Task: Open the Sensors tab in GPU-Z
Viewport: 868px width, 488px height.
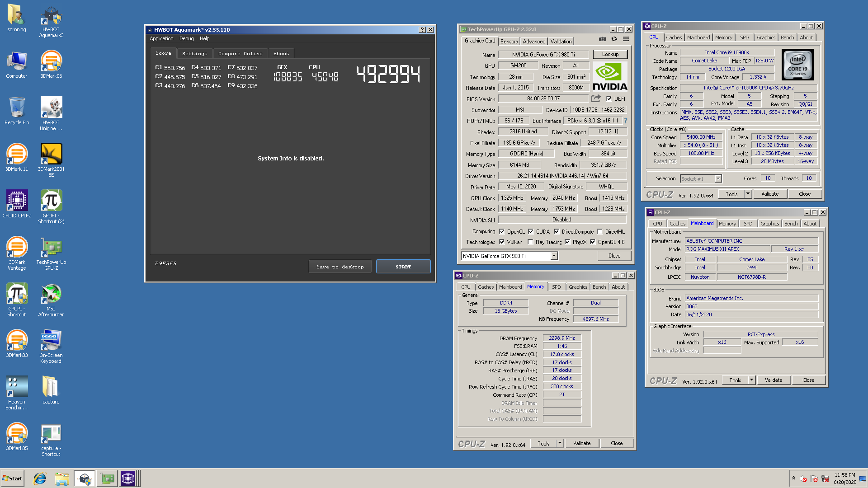Action: pos(509,41)
